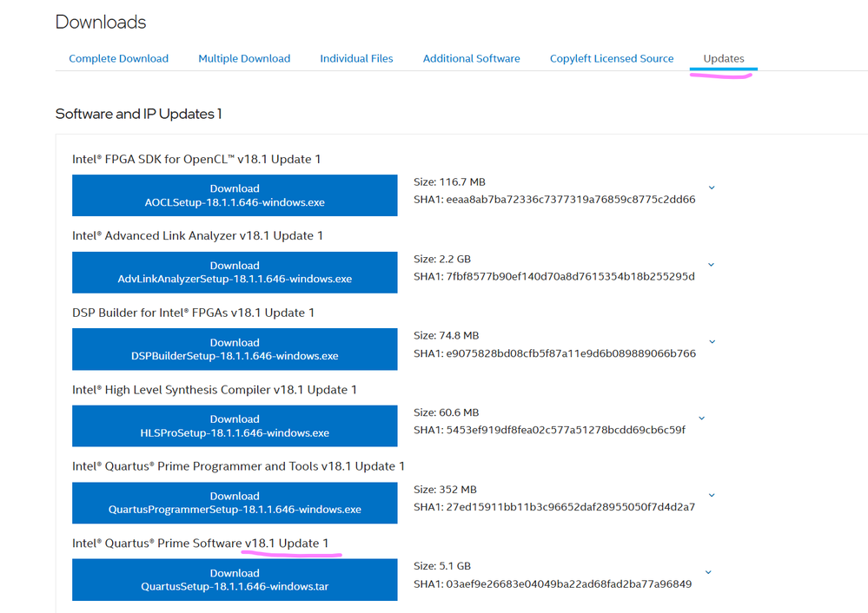Expand details chevron for Advanced Link Analyzer

point(712,265)
